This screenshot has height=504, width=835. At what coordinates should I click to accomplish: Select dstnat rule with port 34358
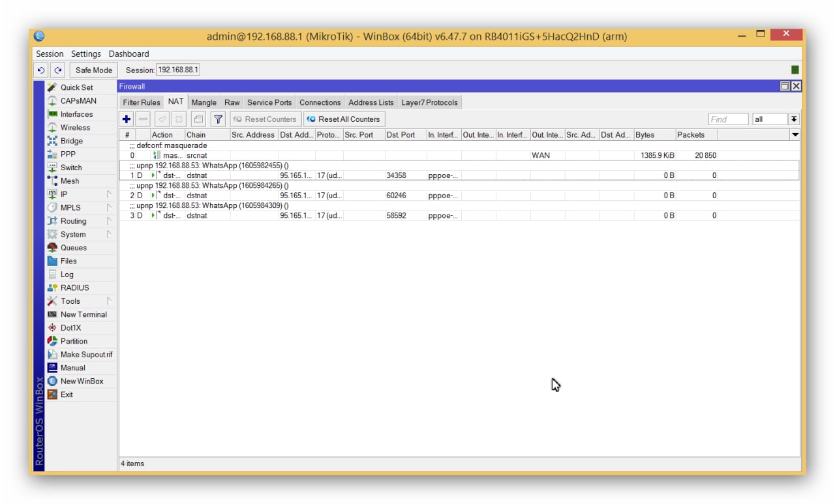click(459, 175)
